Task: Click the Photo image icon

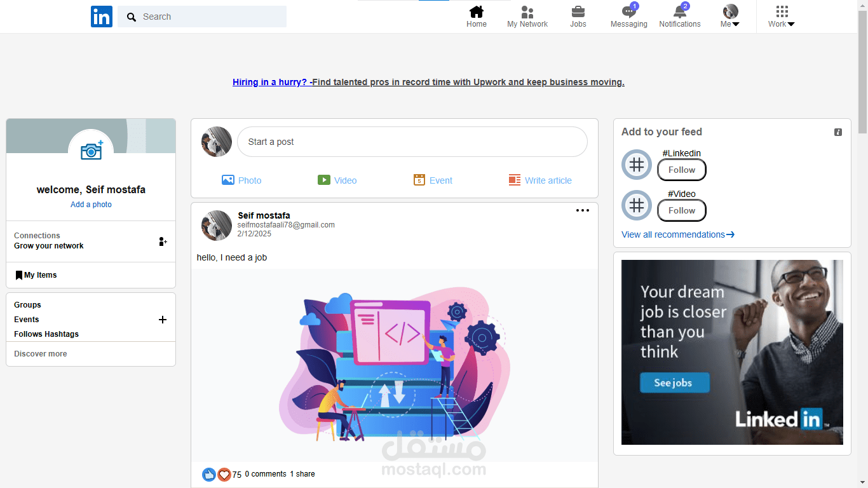Action: click(x=228, y=180)
